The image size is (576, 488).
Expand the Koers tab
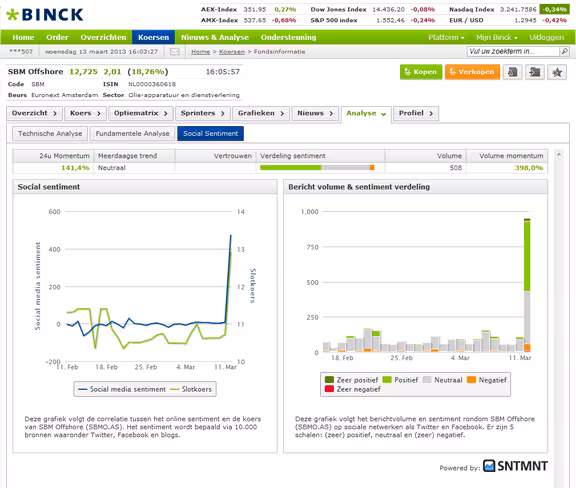[86, 113]
